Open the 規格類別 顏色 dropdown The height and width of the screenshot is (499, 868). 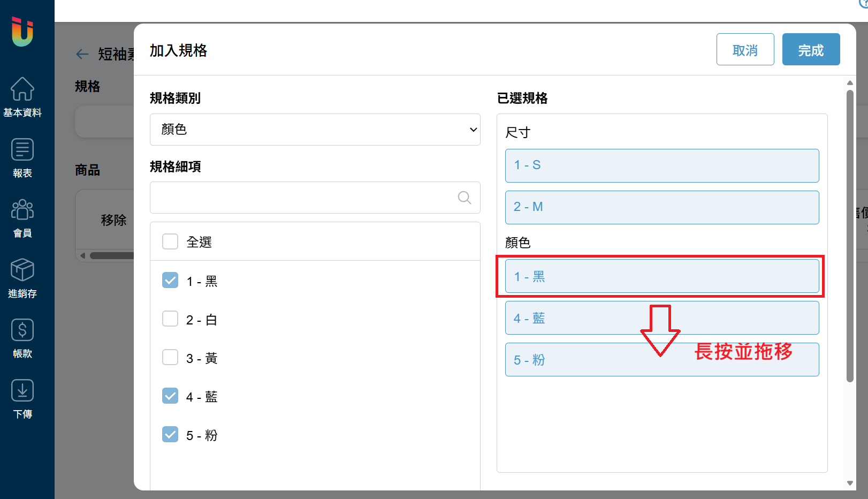tap(315, 130)
